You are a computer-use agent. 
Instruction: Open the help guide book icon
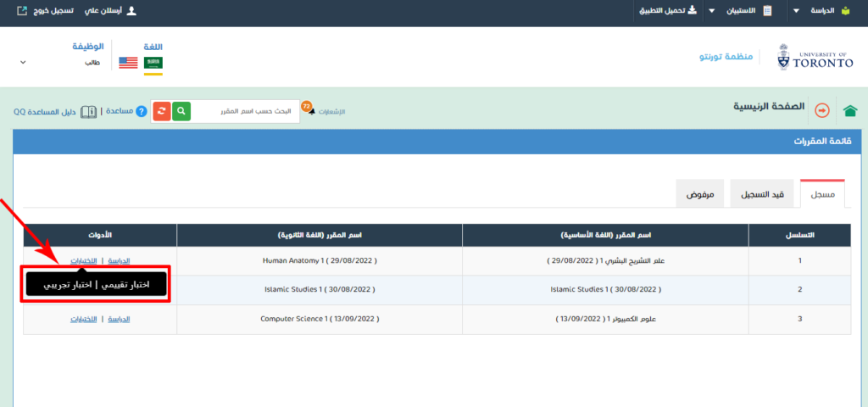[x=88, y=111]
